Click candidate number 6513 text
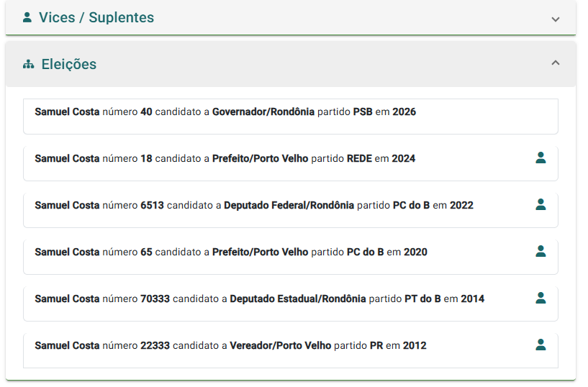This screenshot has width=588, height=387. [152, 205]
